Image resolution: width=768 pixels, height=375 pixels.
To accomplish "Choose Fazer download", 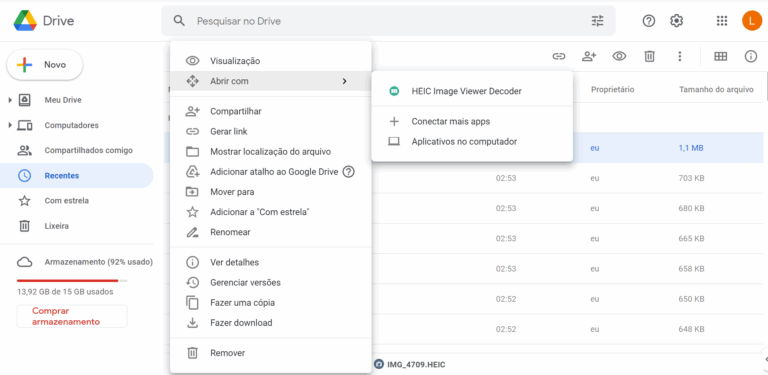I will coord(270,323).
